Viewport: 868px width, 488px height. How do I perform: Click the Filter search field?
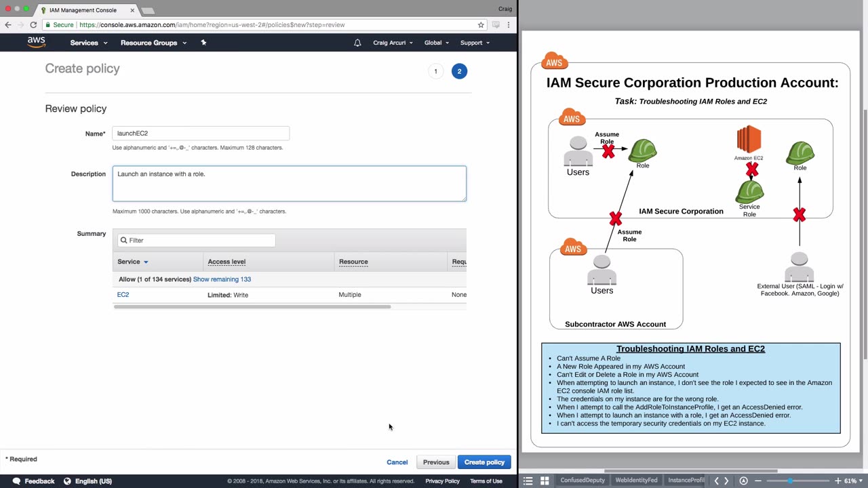(x=197, y=240)
